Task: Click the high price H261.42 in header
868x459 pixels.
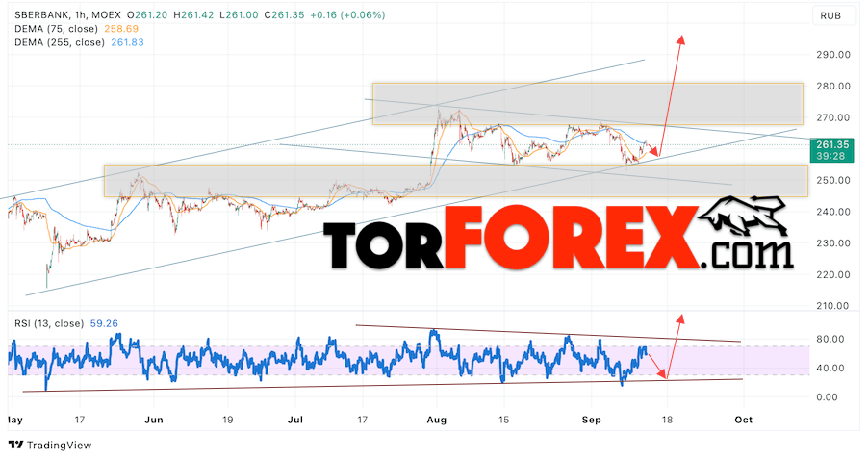Action: pos(193,15)
